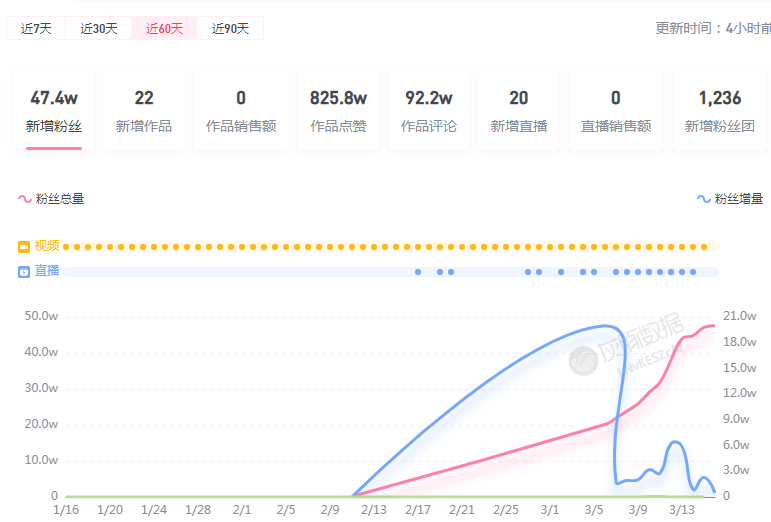Toggle the 粉丝总量 series legend label
The height and width of the screenshot is (522, 771).
pyautogui.click(x=60, y=199)
